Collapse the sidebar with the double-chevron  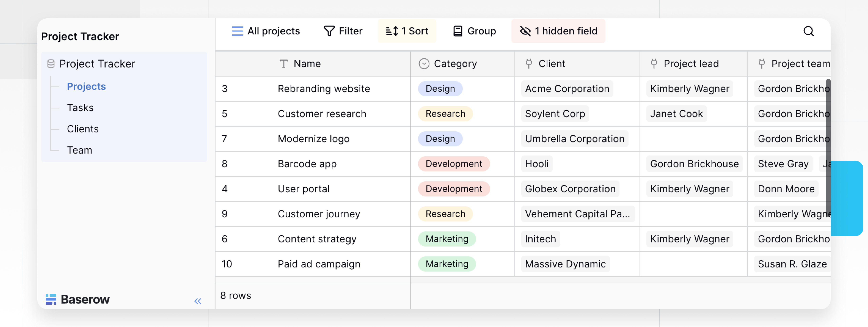[198, 301]
